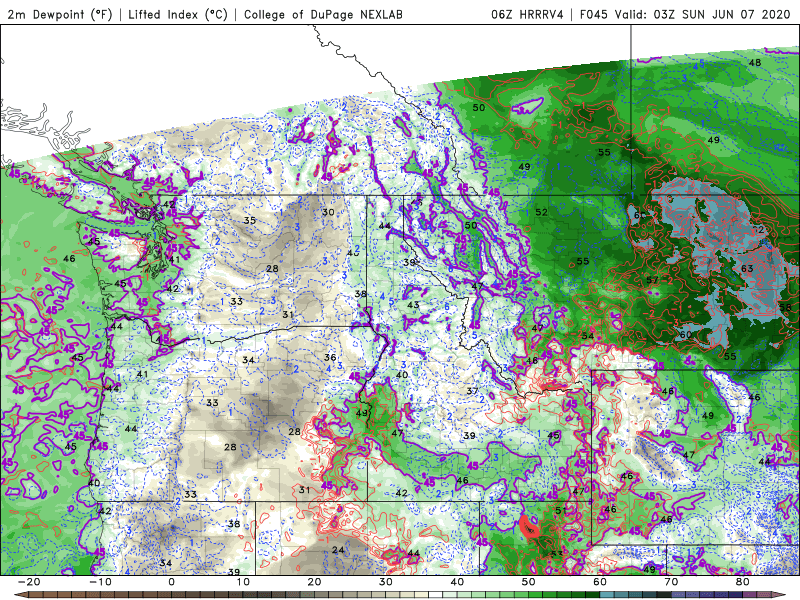The height and width of the screenshot is (600, 800).
Task: Click the dewpoint value 58 on the map
Action: pyautogui.click(x=786, y=307)
